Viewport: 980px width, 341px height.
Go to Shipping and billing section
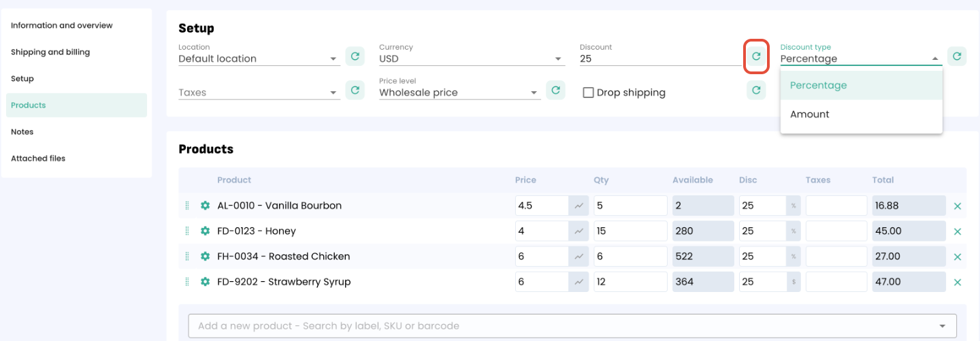[x=50, y=52]
